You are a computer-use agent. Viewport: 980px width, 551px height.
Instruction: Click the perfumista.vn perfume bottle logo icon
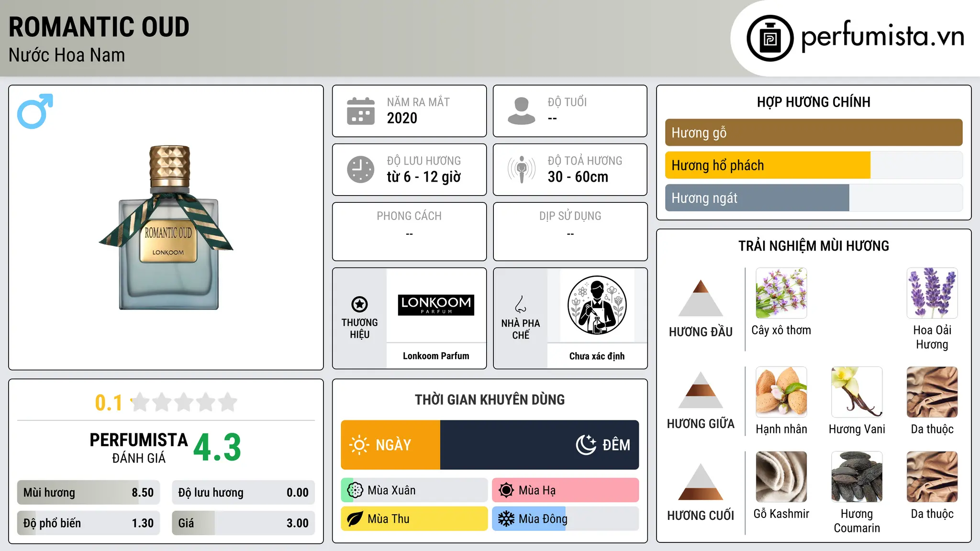(770, 38)
